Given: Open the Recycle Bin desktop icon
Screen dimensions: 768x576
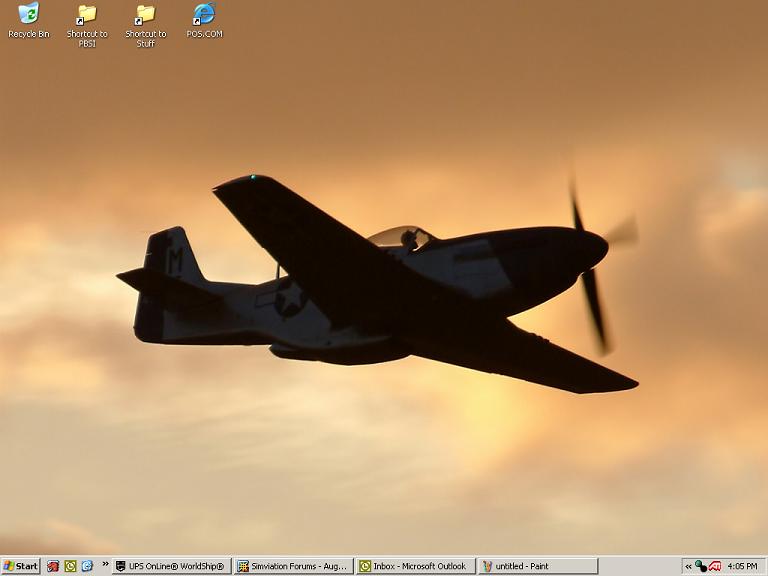Looking at the screenshot, I should [28, 14].
